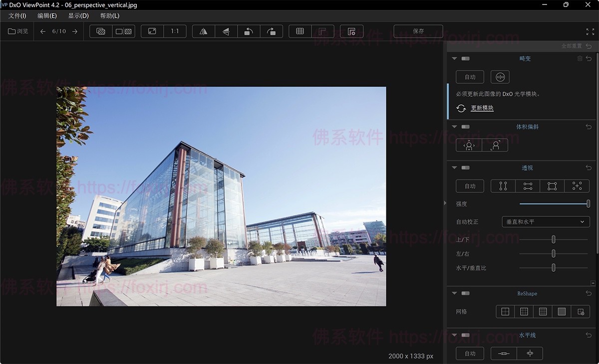This screenshot has height=364, width=599.
Task: Toggle the grid overlay in the toolbar
Action: (x=300, y=31)
